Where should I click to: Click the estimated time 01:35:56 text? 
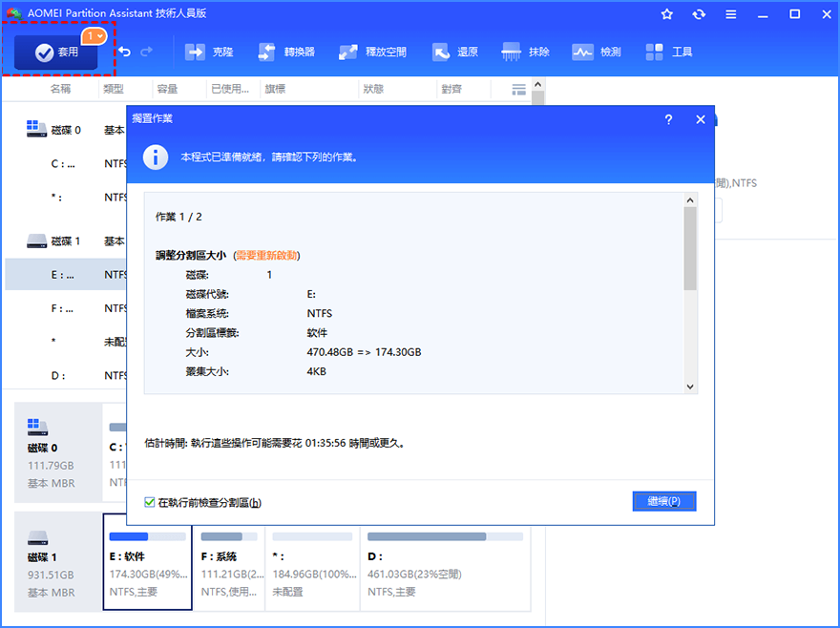pyautogui.click(x=325, y=443)
